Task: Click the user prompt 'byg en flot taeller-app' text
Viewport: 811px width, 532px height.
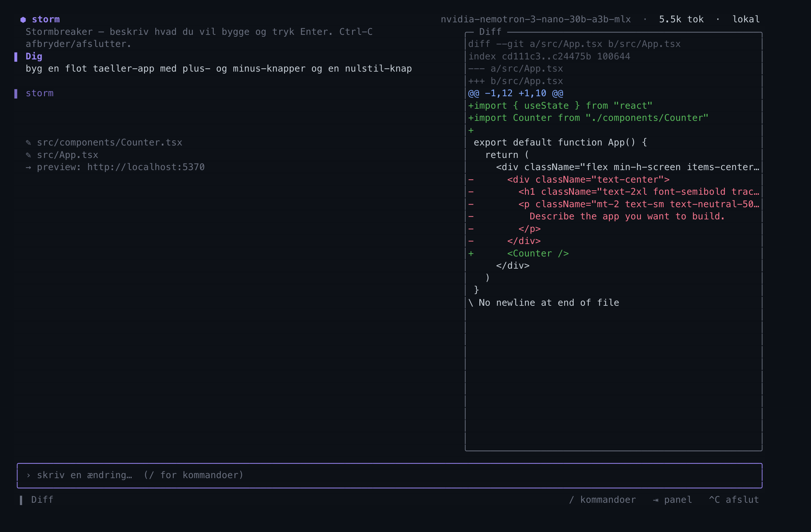Action: click(x=219, y=69)
